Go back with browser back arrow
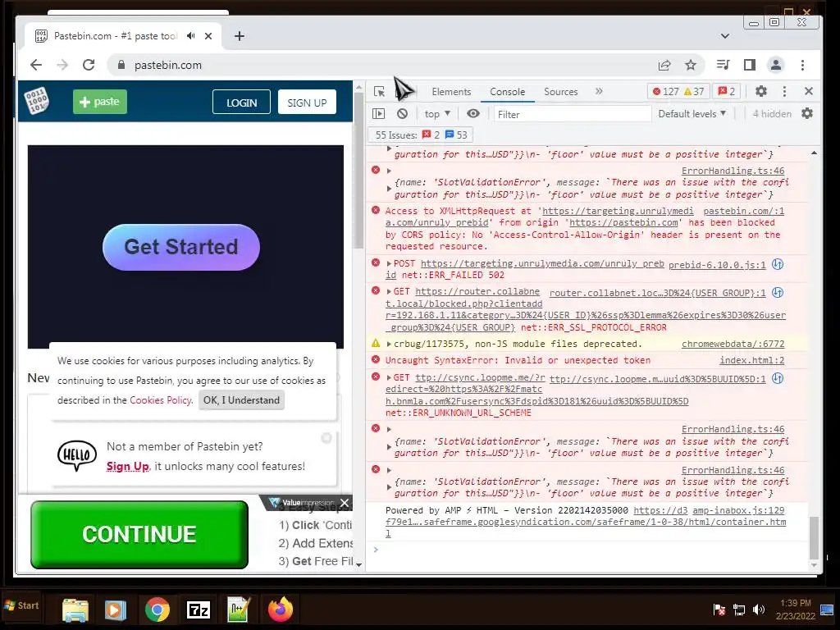Image resolution: width=840 pixels, height=630 pixels. pos(36,65)
